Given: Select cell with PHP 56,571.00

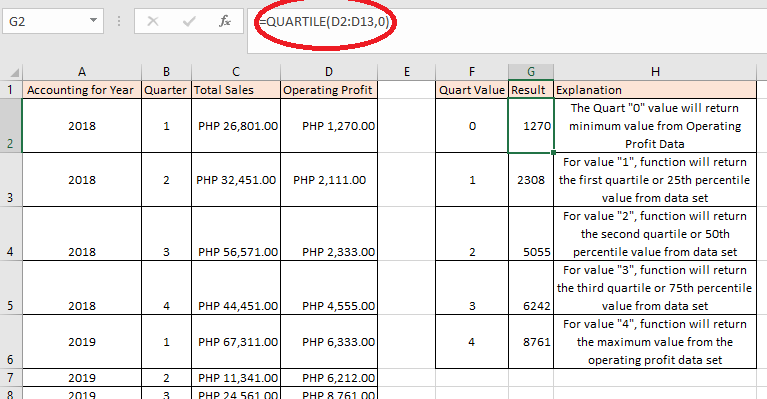Looking at the screenshot, I should (236, 233).
